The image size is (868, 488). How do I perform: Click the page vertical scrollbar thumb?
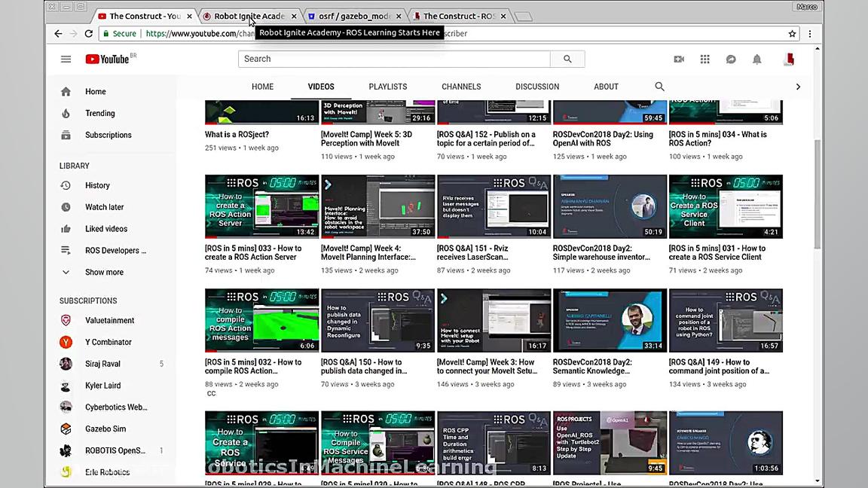817,194
